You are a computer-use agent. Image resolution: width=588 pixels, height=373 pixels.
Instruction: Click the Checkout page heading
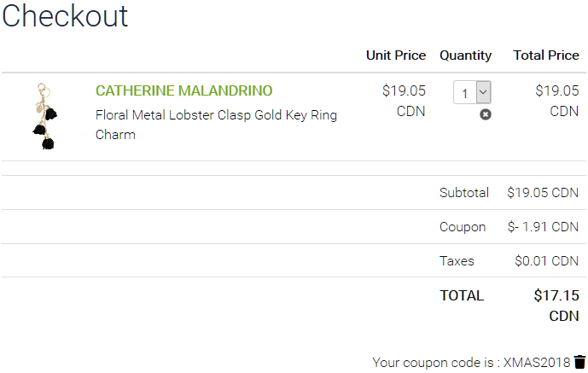(65, 15)
